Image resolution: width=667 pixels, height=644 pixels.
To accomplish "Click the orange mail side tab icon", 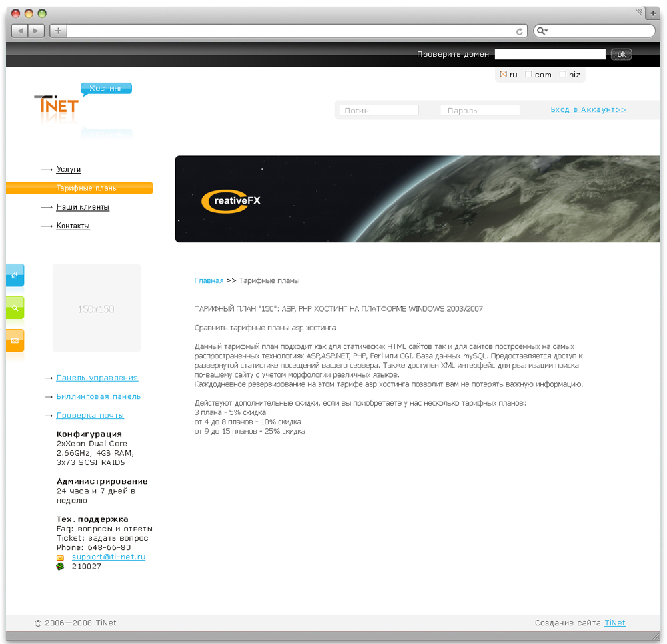I will [15, 340].
